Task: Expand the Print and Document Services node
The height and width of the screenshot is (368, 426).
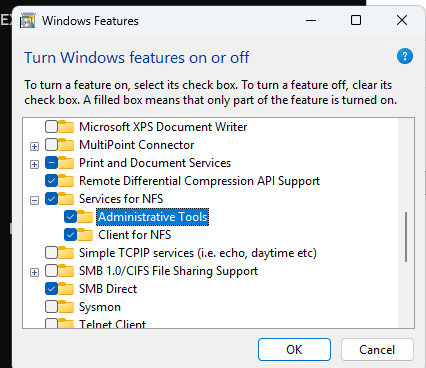Action: (34, 164)
